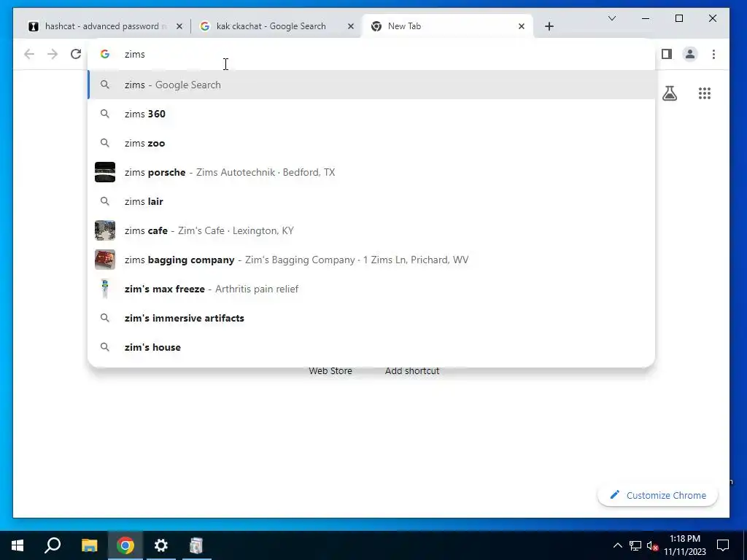Click magnifier icon beside 'zims 360'

pos(105,114)
